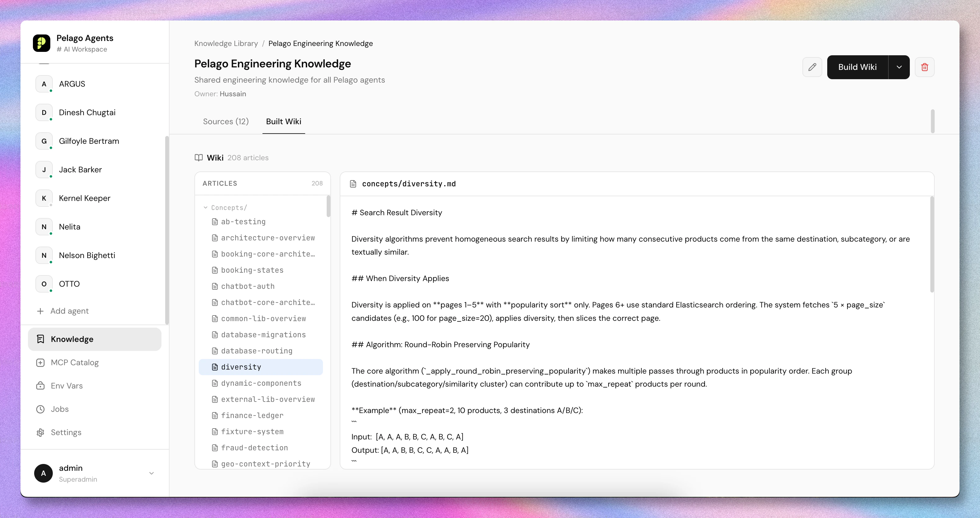Open the fixture-system article

[261, 432]
